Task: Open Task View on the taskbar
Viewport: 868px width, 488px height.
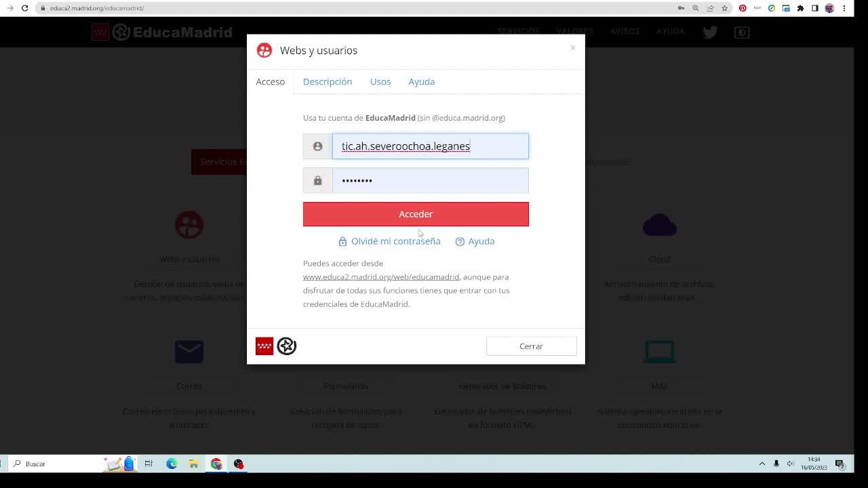Action: tap(149, 464)
